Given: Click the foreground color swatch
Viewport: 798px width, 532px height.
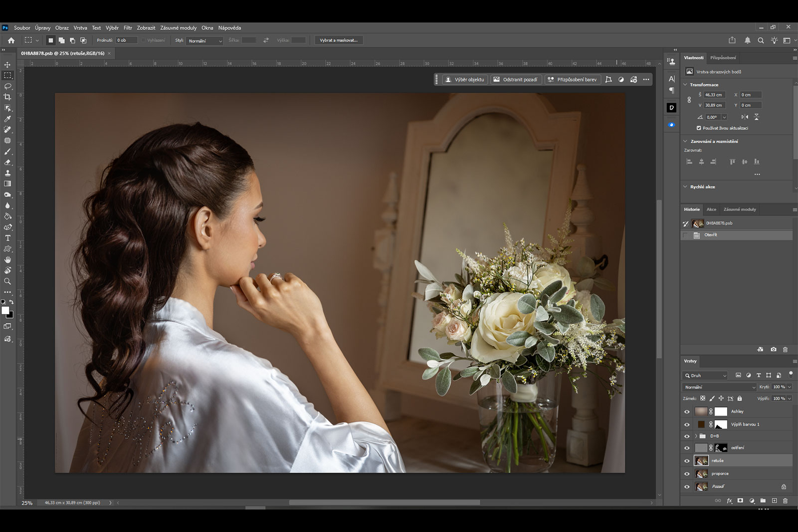Looking at the screenshot, I should (5, 311).
